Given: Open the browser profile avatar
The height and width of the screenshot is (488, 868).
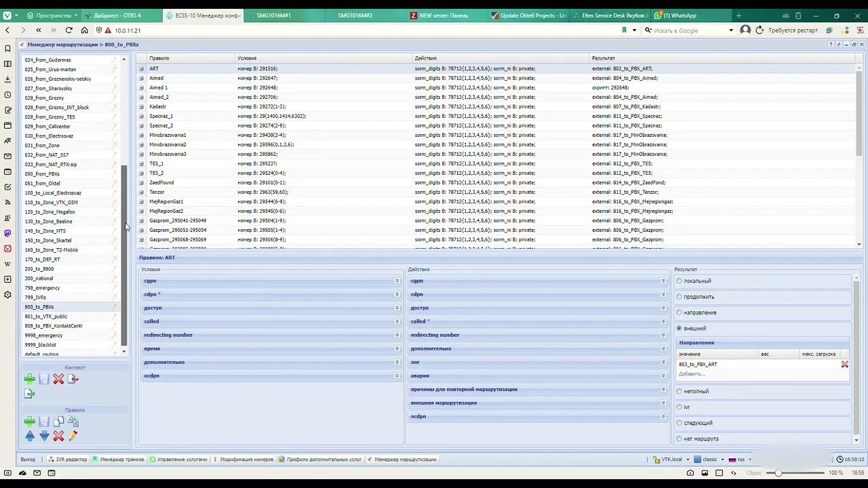Looking at the screenshot, I should point(745,30).
